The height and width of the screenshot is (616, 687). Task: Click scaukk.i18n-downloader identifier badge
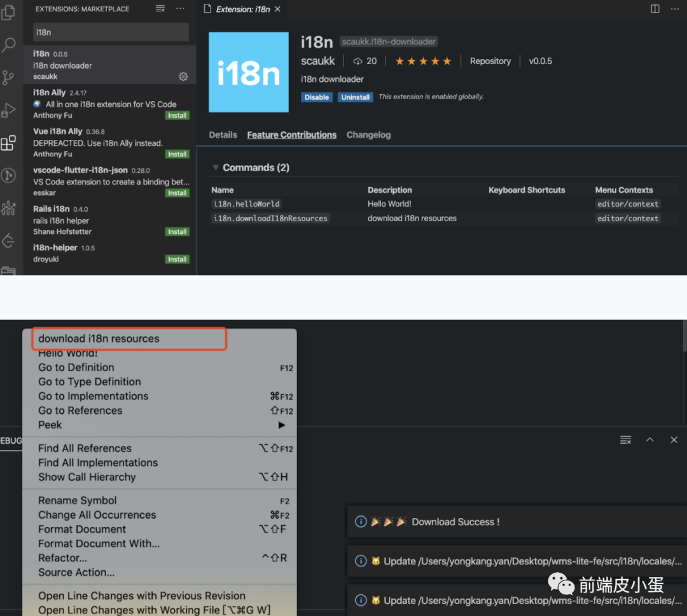click(389, 41)
